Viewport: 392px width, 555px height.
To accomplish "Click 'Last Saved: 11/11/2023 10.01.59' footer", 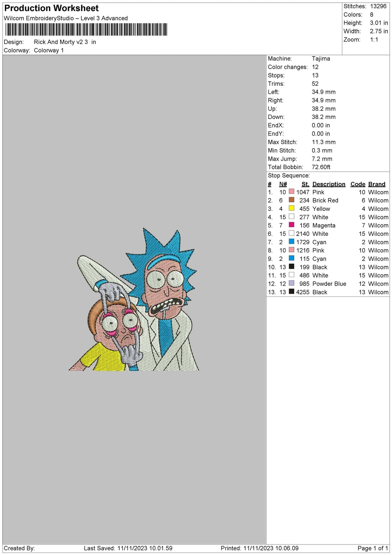I will coord(128,548).
